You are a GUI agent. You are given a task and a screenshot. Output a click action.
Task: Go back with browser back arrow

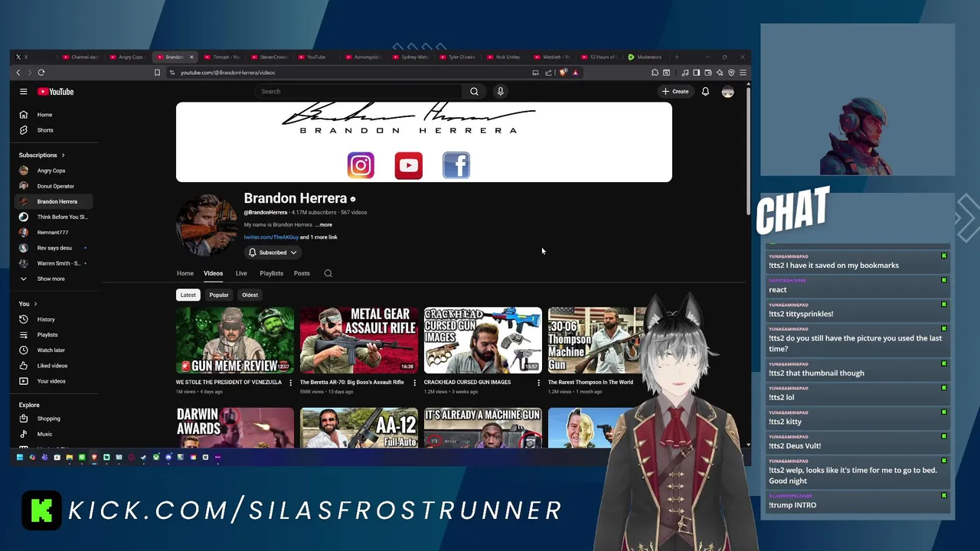click(18, 73)
